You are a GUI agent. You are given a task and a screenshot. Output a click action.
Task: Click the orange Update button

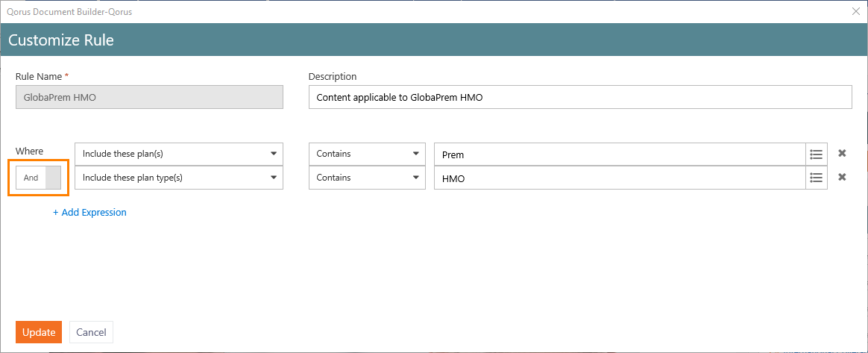(x=39, y=333)
